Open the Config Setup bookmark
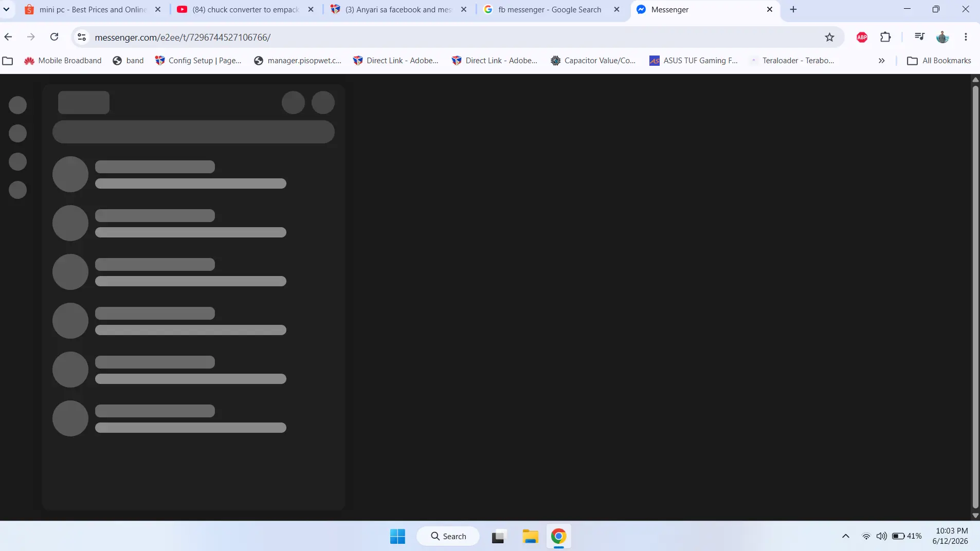This screenshot has height=551, width=980. (198, 61)
